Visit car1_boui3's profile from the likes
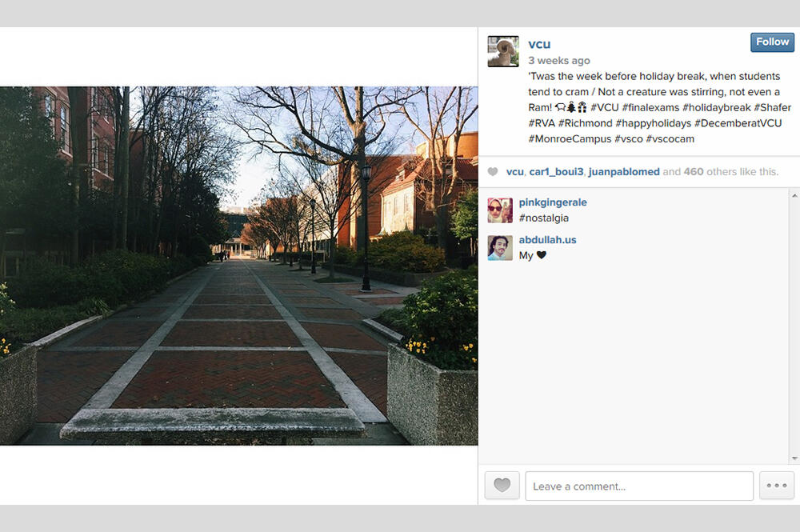Image resolution: width=800 pixels, height=532 pixels. pyautogui.click(x=556, y=172)
